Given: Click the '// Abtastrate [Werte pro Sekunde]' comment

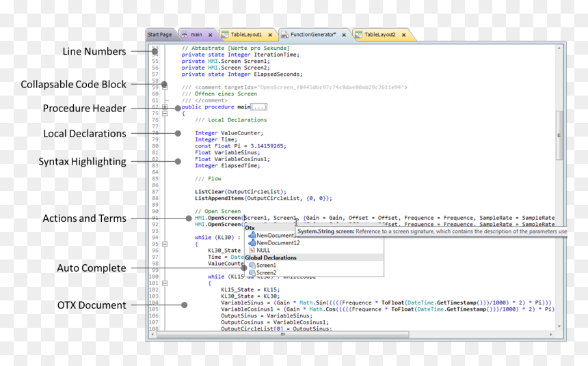Looking at the screenshot, I should (x=235, y=48).
